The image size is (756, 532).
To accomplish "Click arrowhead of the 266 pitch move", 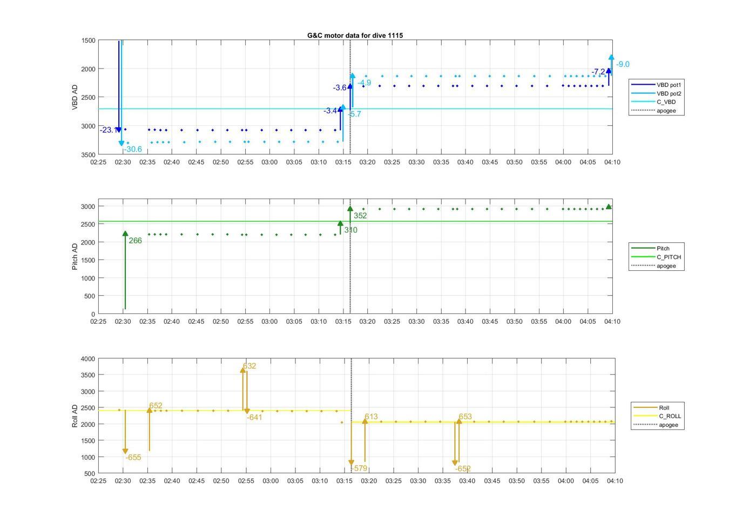I will click(125, 234).
